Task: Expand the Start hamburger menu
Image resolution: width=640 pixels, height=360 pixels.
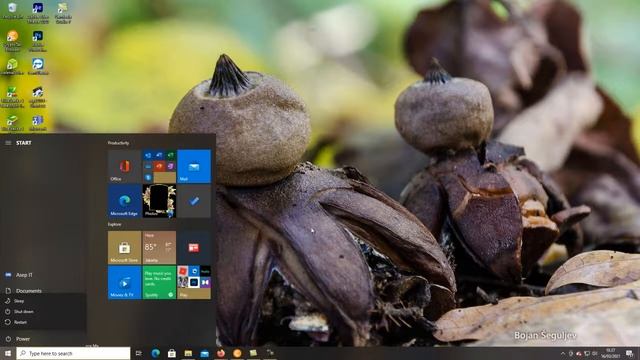Action: point(8,143)
